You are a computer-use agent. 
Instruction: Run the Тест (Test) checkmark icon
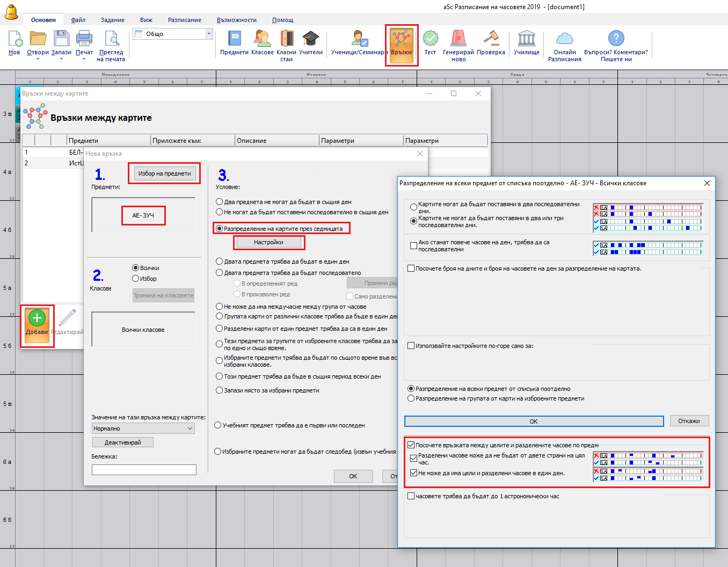[x=430, y=39]
